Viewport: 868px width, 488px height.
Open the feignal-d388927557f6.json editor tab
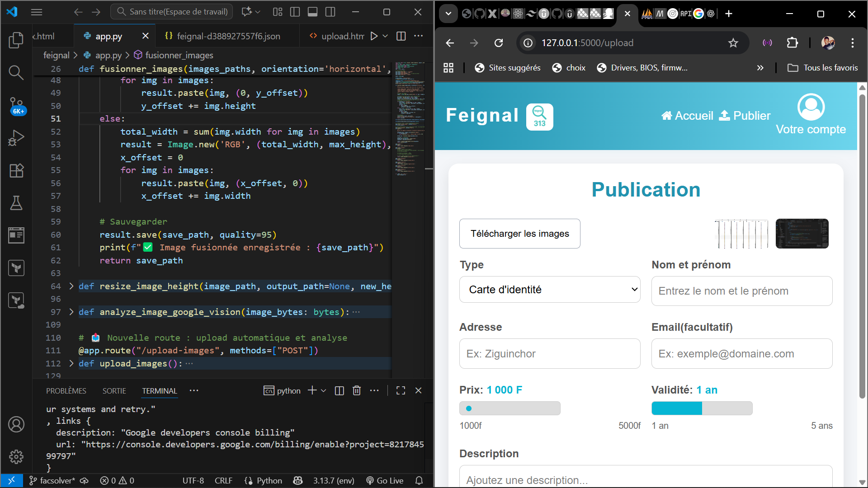[228, 36]
